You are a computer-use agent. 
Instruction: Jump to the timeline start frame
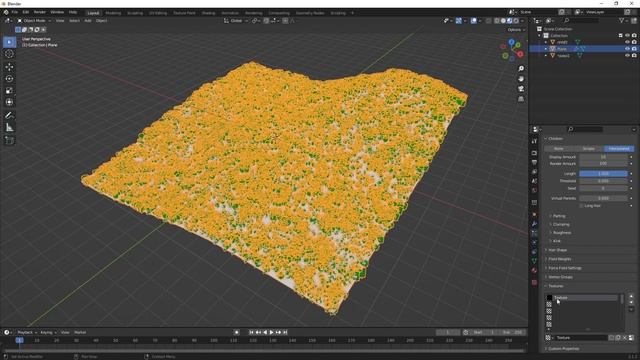[251, 332]
